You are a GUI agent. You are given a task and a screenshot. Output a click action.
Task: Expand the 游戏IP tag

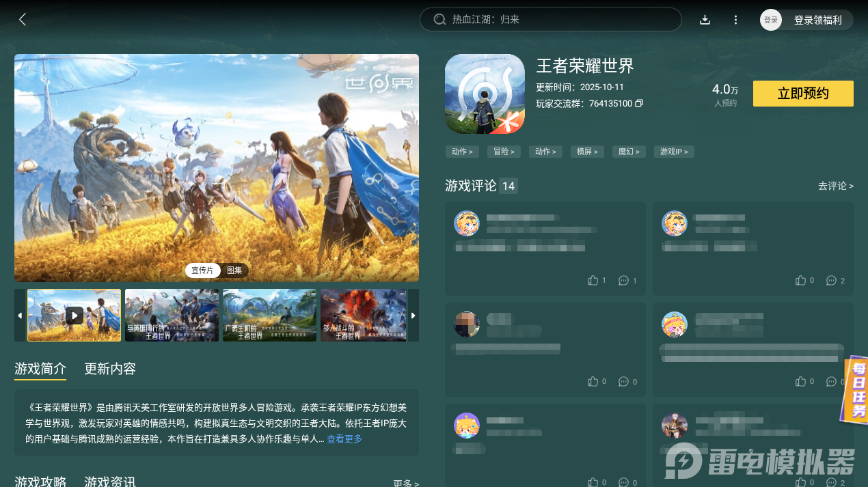pos(674,151)
